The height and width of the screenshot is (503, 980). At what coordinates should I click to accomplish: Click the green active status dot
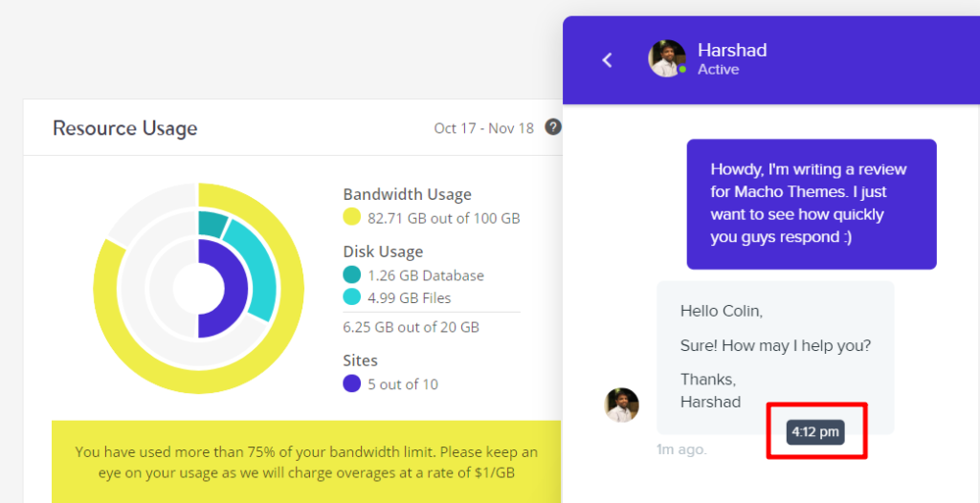(x=682, y=70)
